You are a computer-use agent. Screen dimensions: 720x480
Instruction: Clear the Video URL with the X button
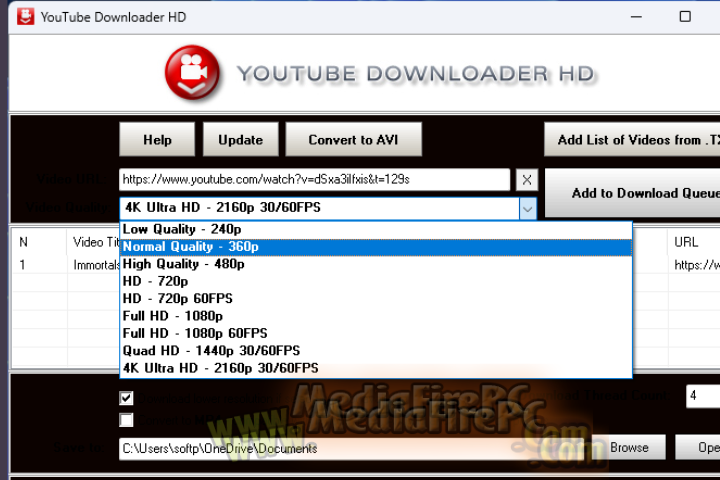coord(527,180)
